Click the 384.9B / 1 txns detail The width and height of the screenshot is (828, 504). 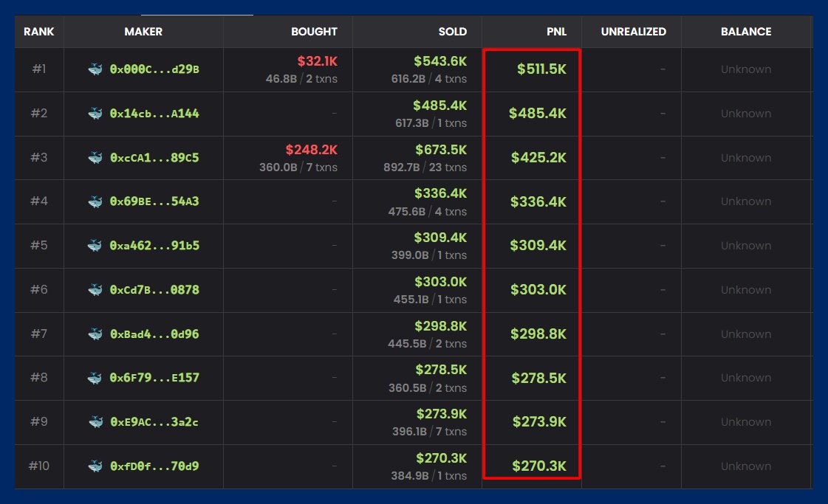click(429, 476)
